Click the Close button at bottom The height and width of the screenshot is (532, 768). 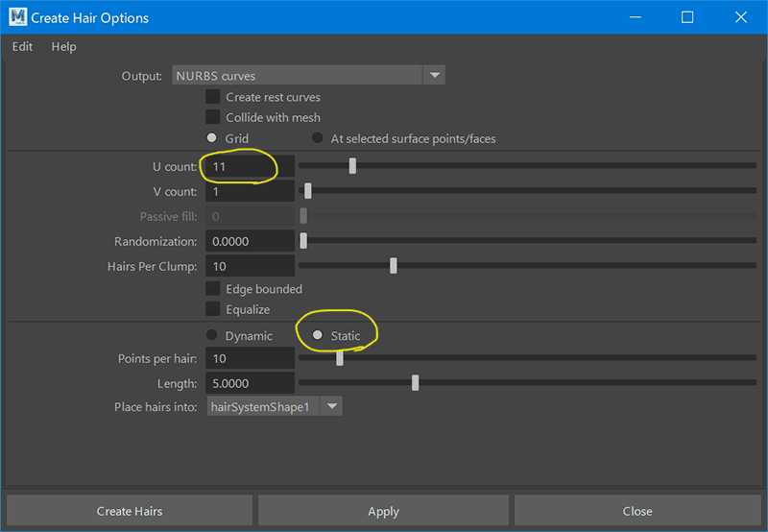pyautogui.click(x=637, y=511)
